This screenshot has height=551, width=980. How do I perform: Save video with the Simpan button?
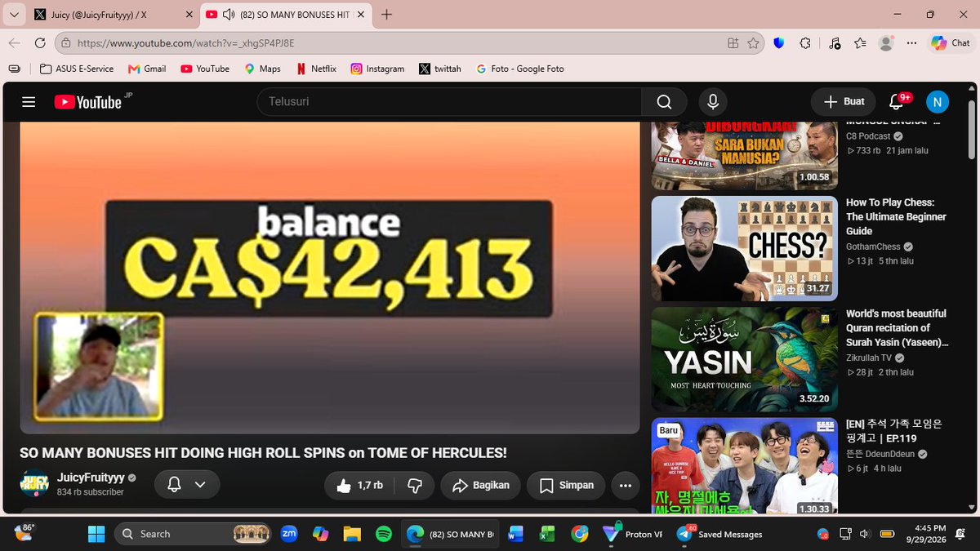(566, 485)
